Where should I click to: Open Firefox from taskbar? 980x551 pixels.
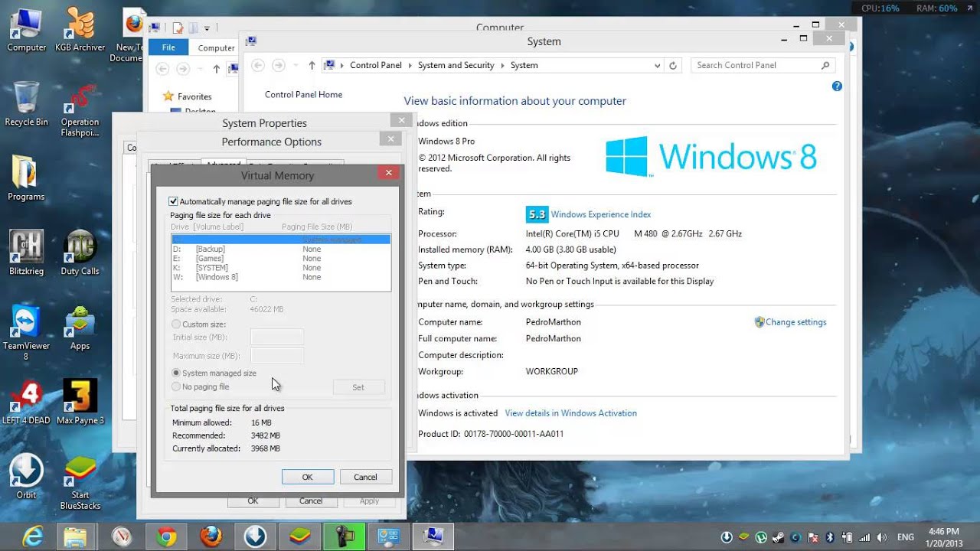[x=211, y=537]
